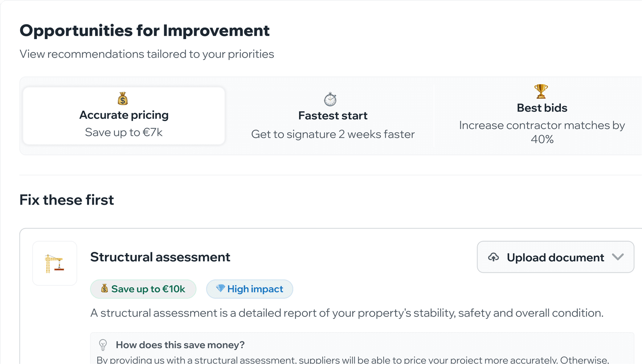Image resolution: width=642 pixels, height=364 pixels.
Task: Click the lightbulb icon beside How does this save money
Action: point(103,345)
